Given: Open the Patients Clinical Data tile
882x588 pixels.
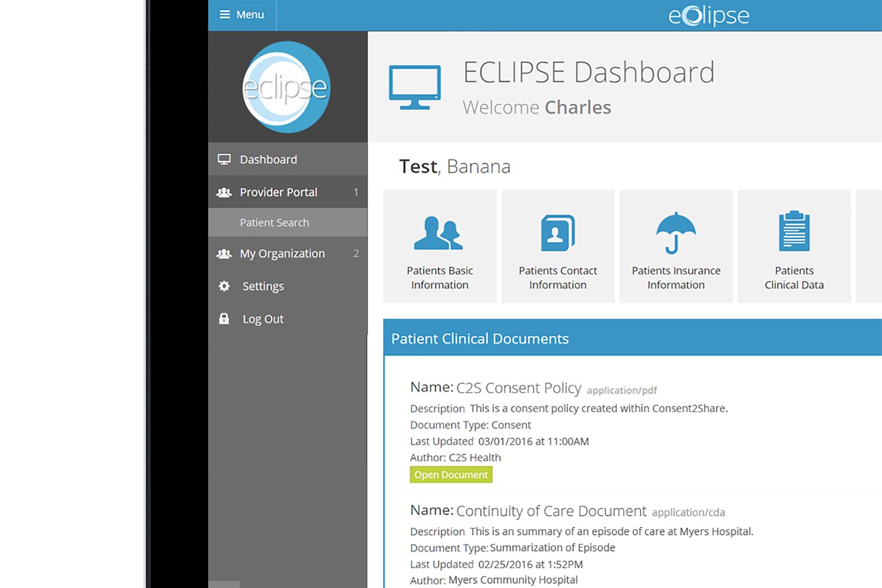Looking at the screenshot, I should pyautogui.click(x=794, y=246).
